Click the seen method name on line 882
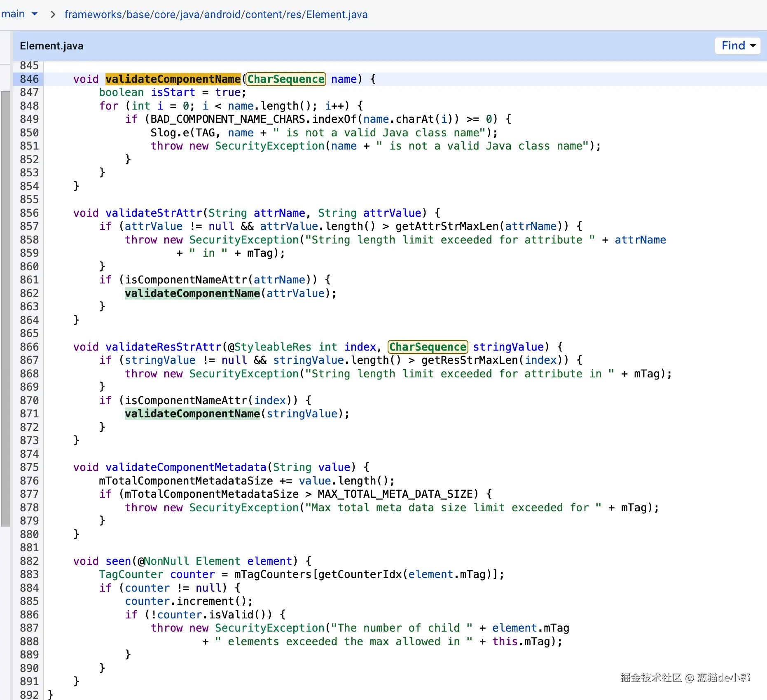The image size is (767, 700). point(118,561)
